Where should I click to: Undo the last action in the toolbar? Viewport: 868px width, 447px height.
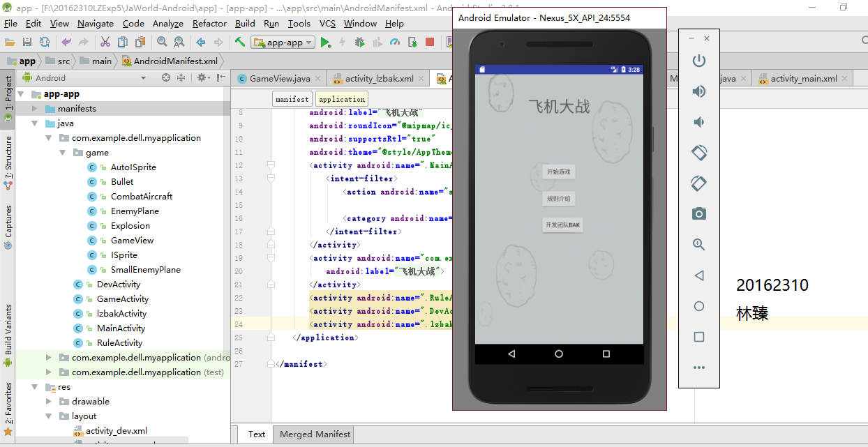[x=66, y=42]
